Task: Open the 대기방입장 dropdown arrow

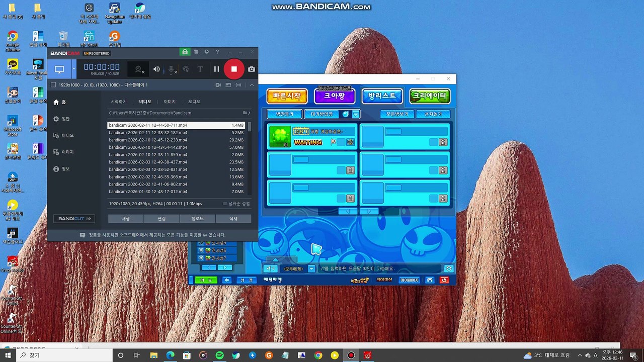Action: tap(356, 114)
